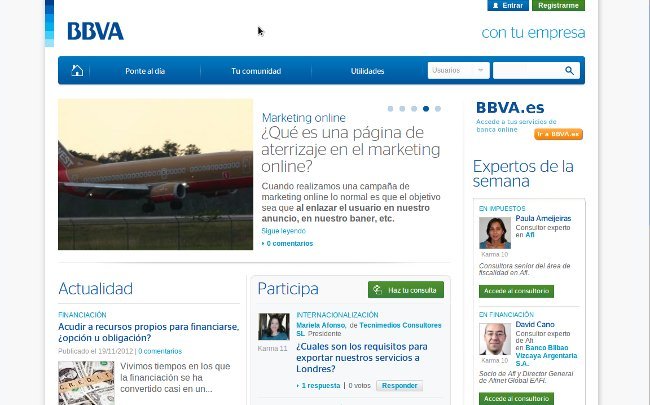Click the BBVA.es banner logo
Image resolution: width=650 pixels, height=405 pixels.
pos(510,107)
